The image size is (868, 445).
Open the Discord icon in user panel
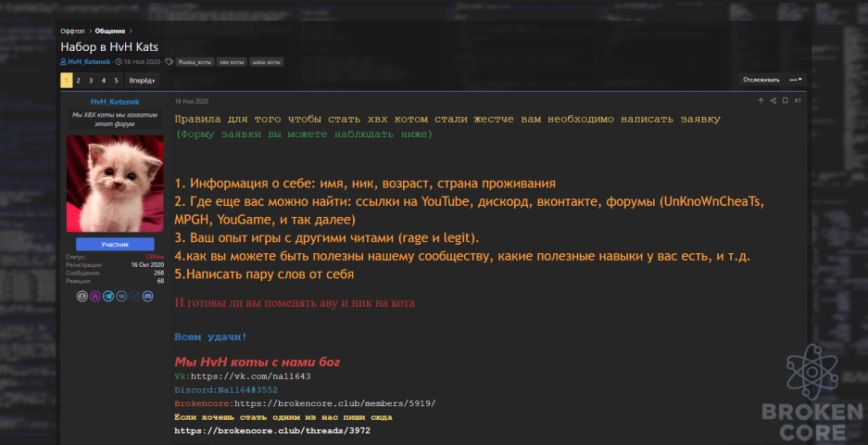click(x=148, y=297)
